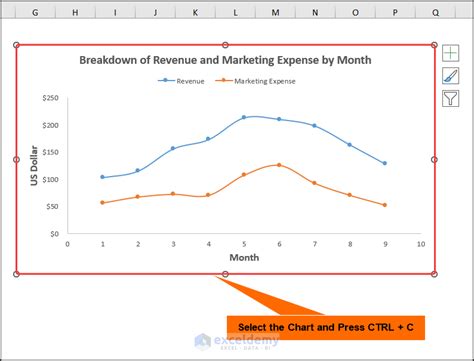Select Marketing Expense point at month 1
Image resolution: width=474 pixels, height=361 pixels.
(x=102, y=202)
